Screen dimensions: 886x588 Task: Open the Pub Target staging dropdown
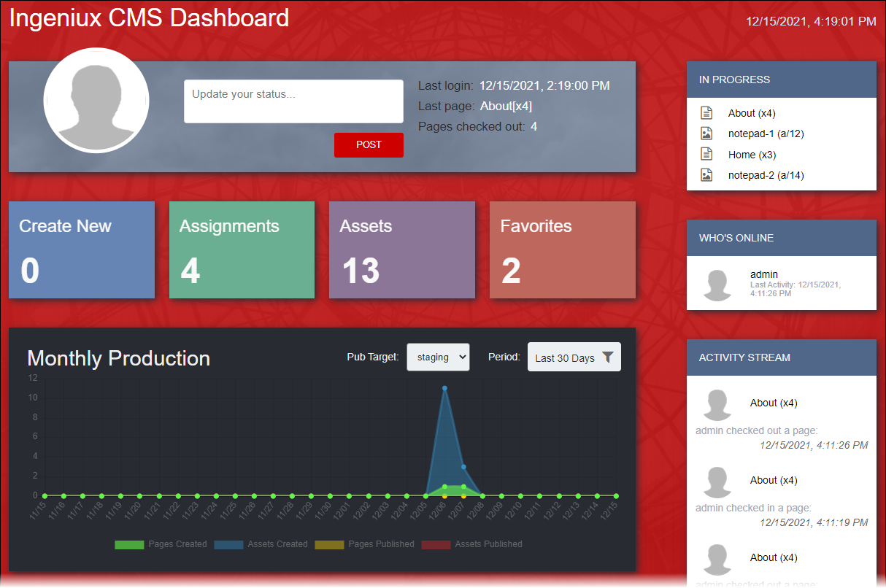pos(438,357)
